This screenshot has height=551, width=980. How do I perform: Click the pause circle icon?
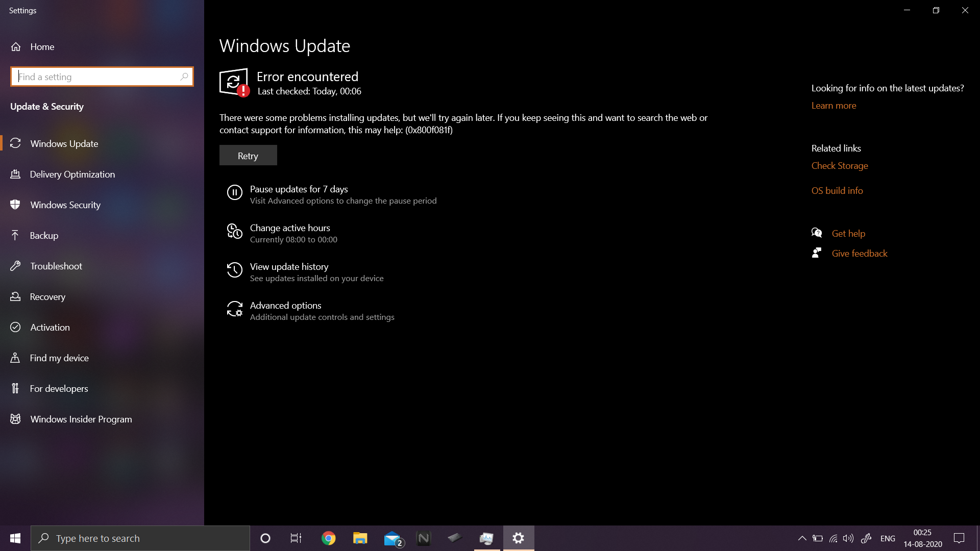[235, 192]
